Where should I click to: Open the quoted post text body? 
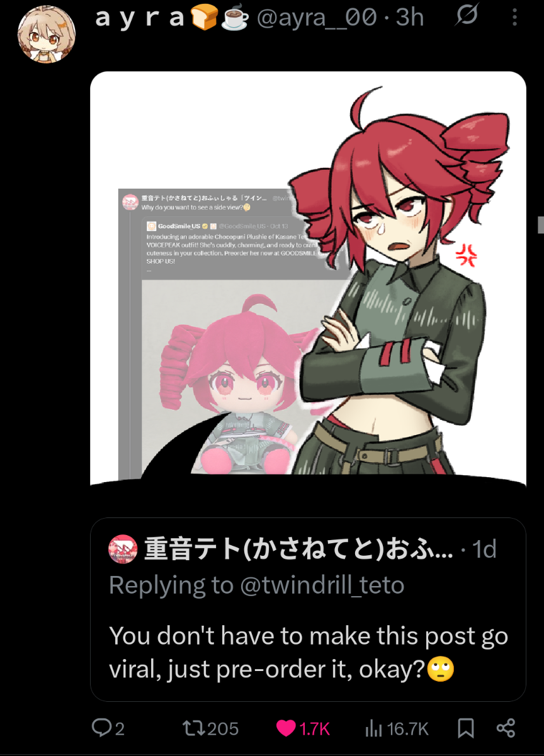pos(309,653)
